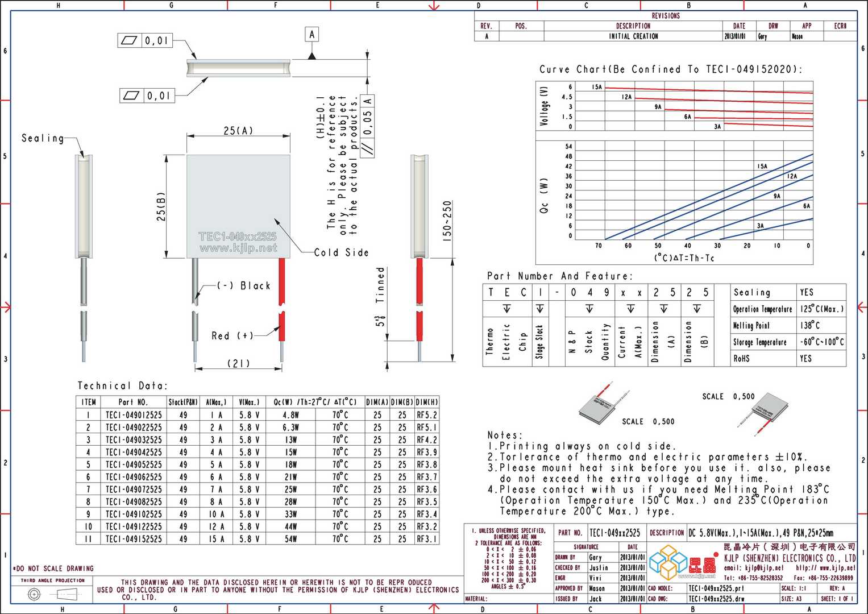Image resolution: width=868 pixels, height=614 pixels.
Task: Click the arrow above Stage Stack column
Action: (539, 309)
